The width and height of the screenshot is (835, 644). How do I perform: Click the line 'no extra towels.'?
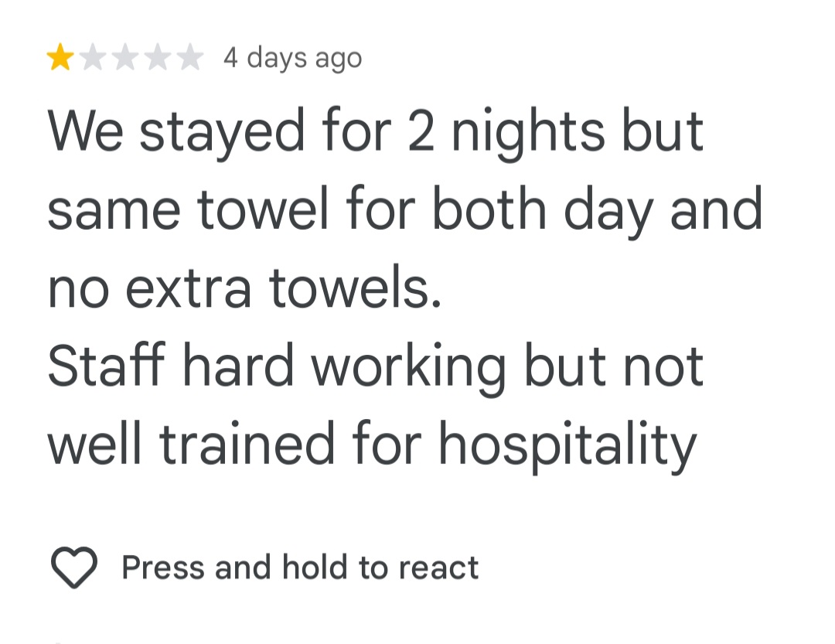245,288
